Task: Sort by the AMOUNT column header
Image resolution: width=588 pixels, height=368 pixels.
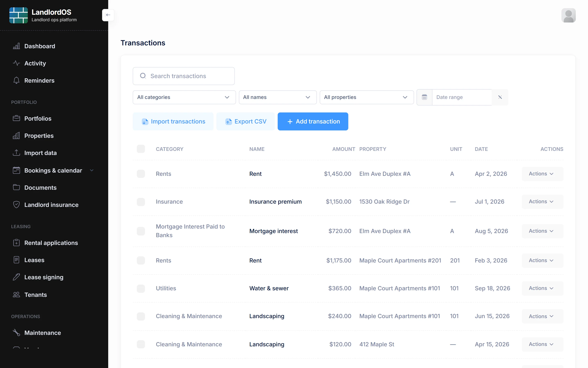Action: [343, 149]
